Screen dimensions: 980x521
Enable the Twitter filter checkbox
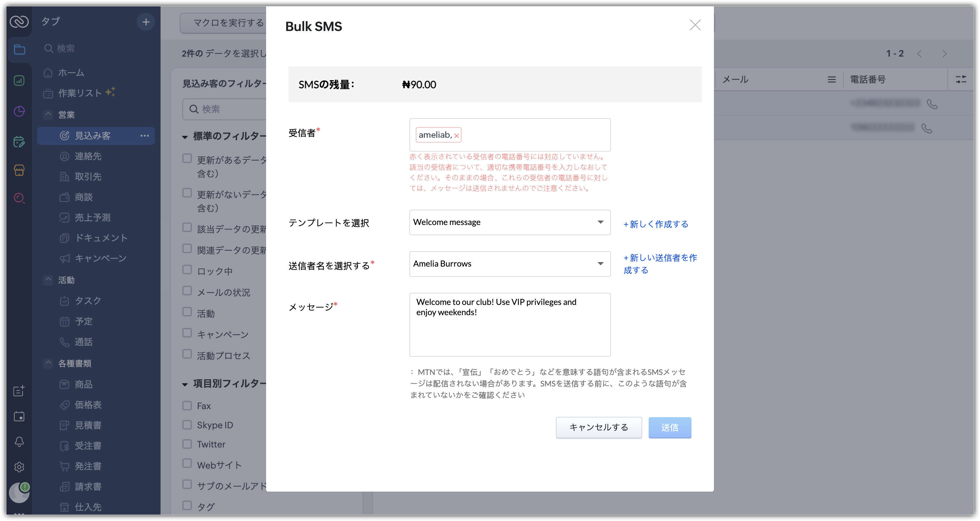pos(187,444)
